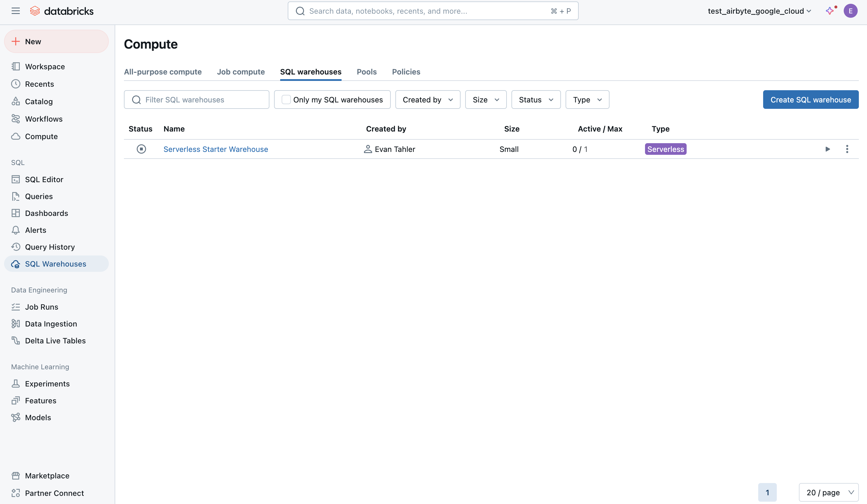Click the user avatar E icon
Viewport: 867px width, 504px height.
tap(850, 11)
